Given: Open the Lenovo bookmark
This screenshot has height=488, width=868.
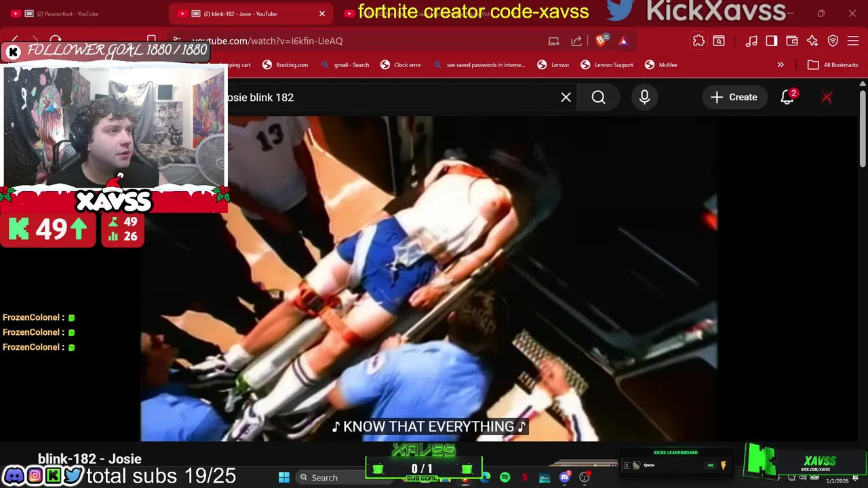Looking at the screenshot, I should [553, 65].
